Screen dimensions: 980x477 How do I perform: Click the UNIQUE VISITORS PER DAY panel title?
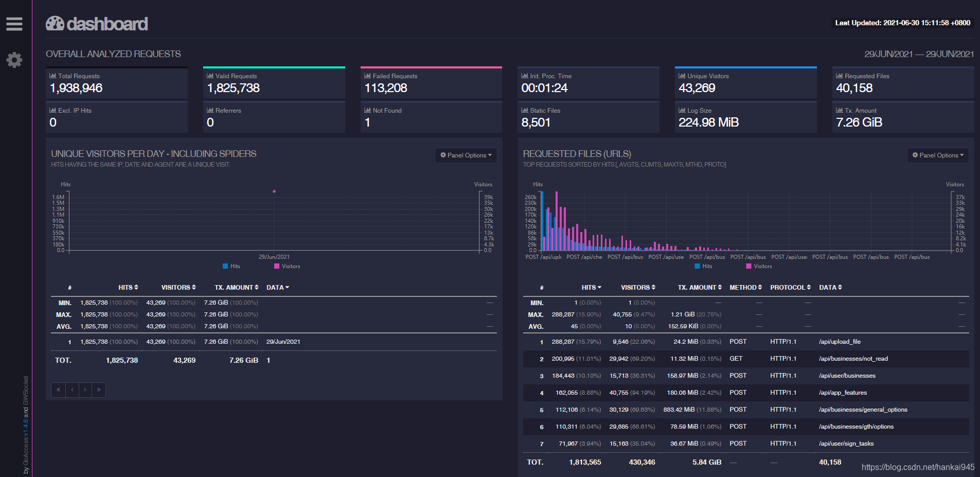(154, 154)
